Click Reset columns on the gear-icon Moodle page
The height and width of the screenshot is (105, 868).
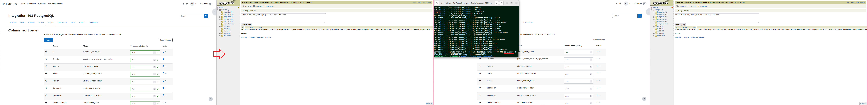[165, 40]
